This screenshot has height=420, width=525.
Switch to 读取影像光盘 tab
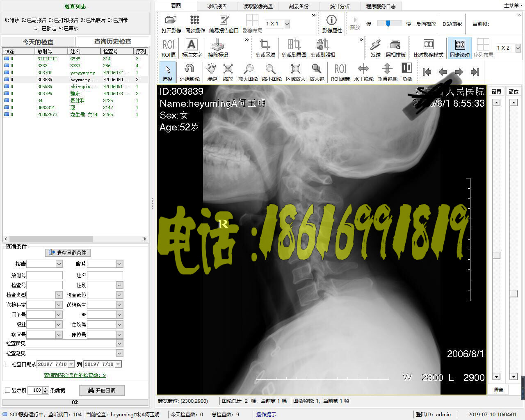click(x=258, y=6)
